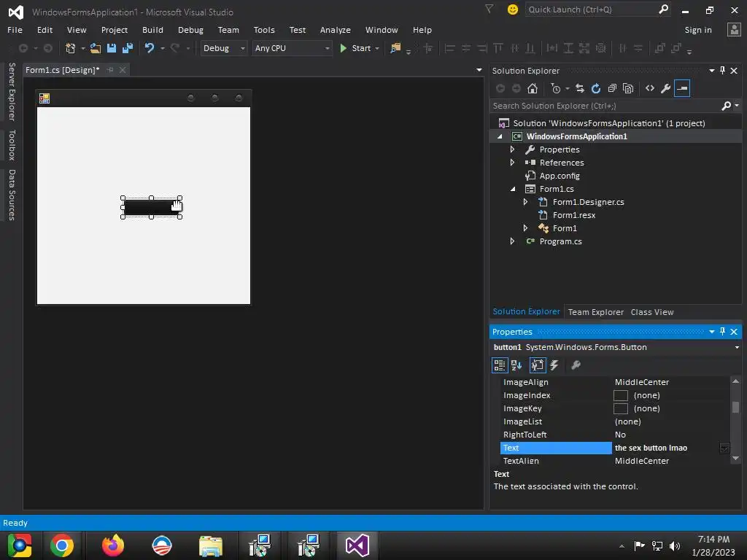Viewport: 747px width, 560px height.
Task: Open the object selector dropdown for button1
Action: tap(737, 347)
